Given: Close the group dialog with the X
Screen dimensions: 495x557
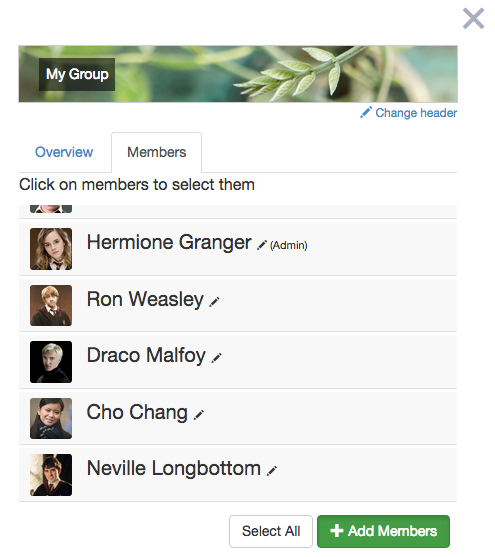Looking at the screenshot, I should [473, 19].
